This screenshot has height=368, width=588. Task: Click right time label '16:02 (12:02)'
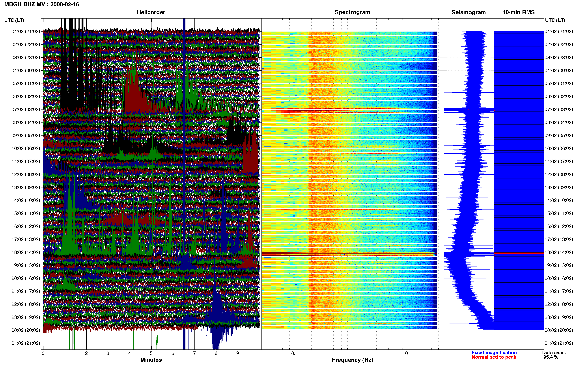click(x=559, y=226)
